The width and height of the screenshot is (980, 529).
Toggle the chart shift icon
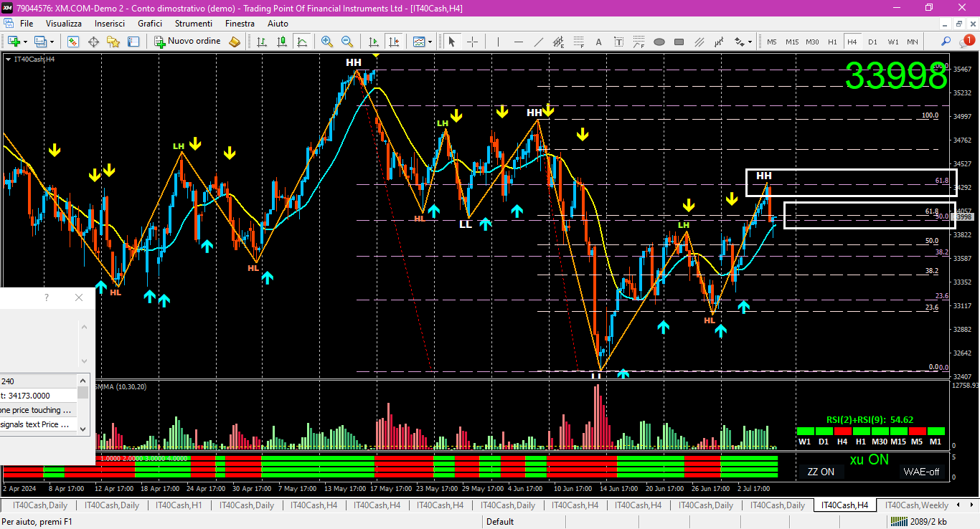point(392,42)
